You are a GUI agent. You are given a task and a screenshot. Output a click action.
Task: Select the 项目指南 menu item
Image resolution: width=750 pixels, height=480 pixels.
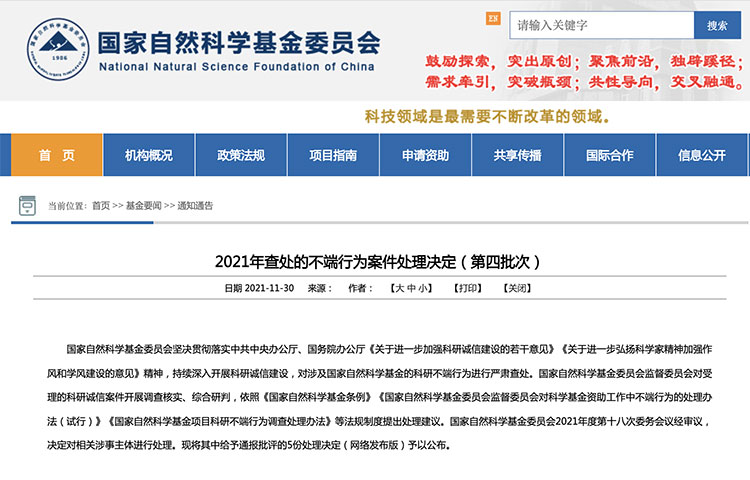point(333,155)
